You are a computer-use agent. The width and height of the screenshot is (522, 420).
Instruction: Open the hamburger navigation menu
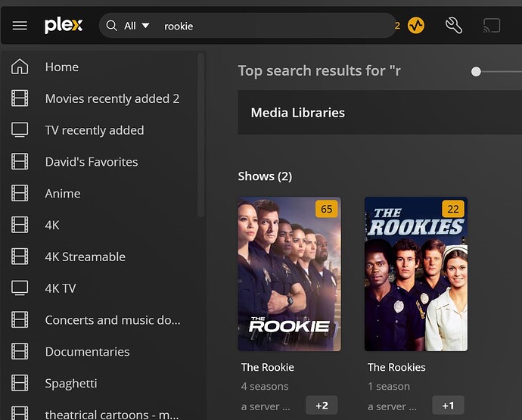[20, 26]
